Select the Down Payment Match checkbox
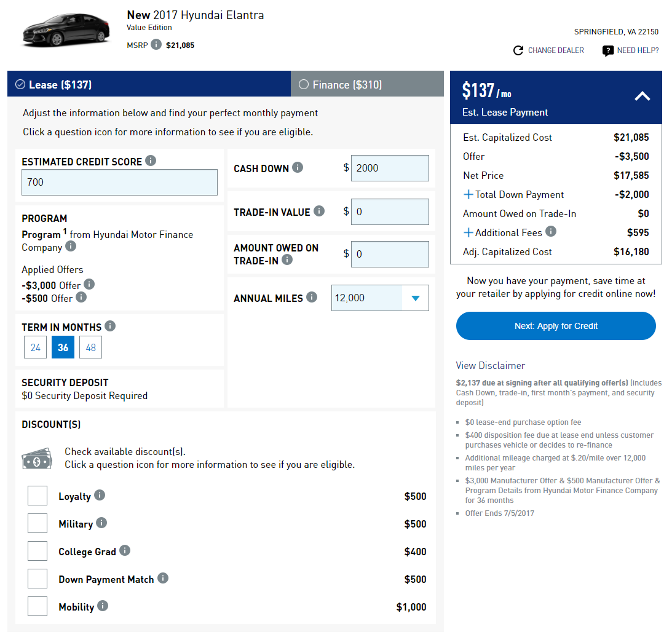 point(38,579)
